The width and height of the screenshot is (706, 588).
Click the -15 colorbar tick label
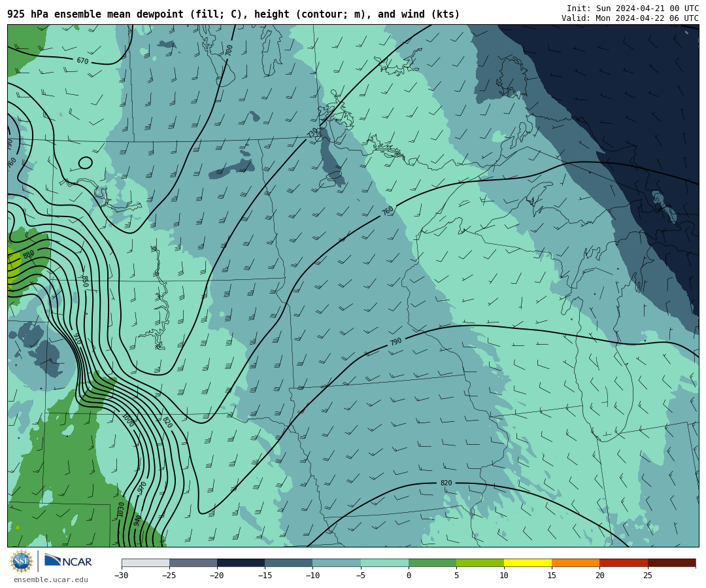click(x=264, y=576)
